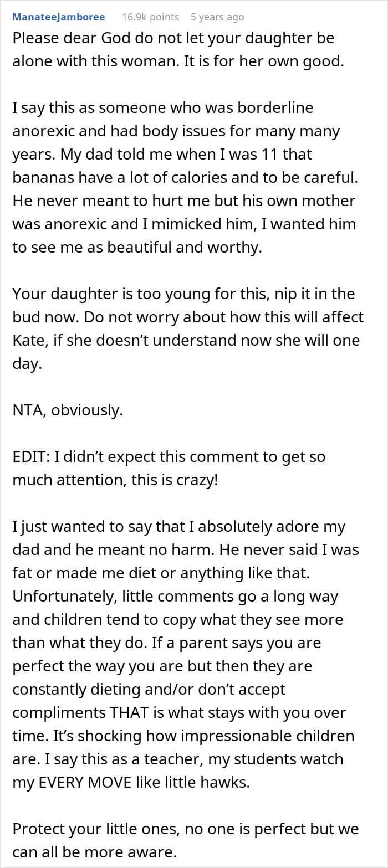Screen dimensions: 388x868
Task: Click the "Your daughter is too young" line
Action: tap(183, 294)
